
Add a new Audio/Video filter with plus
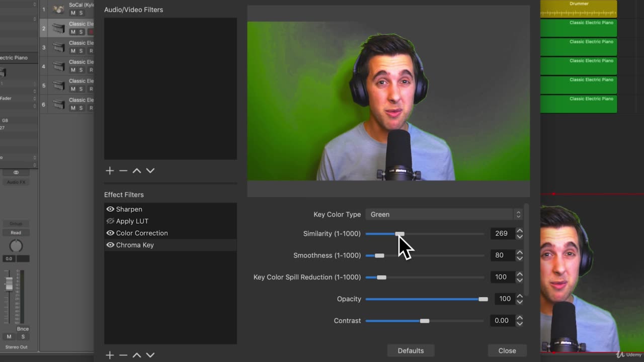click(110, 170)
